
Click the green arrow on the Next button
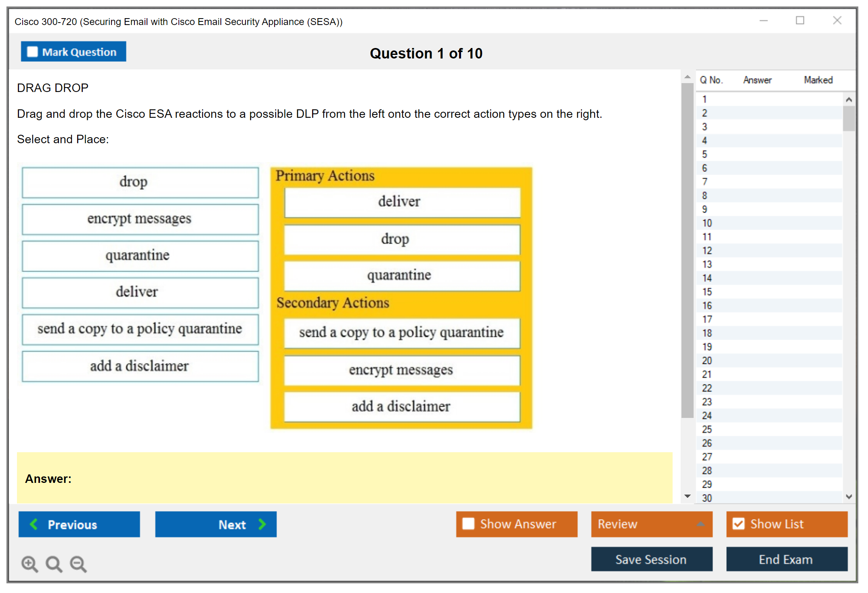tap(262, 524)
